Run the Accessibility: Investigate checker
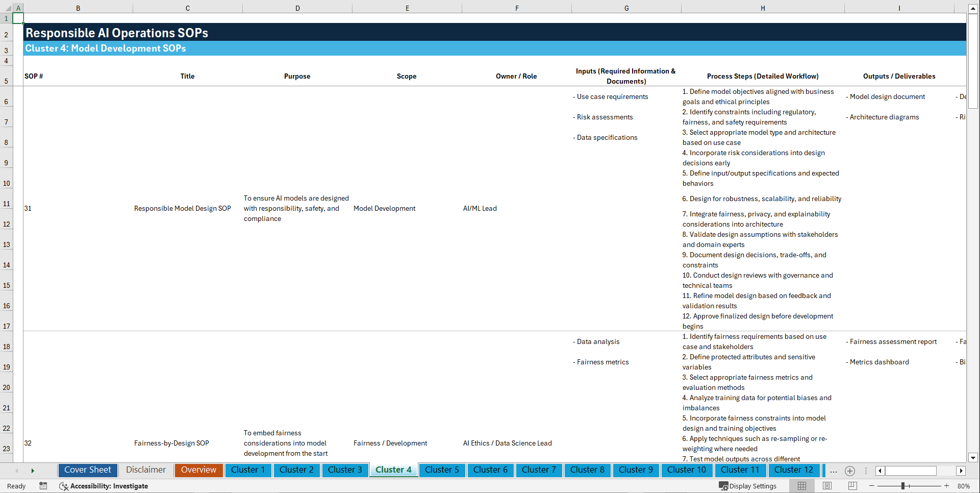Viewport: 980px width, 493px height. pyautogui.click(x=104, y=486)
